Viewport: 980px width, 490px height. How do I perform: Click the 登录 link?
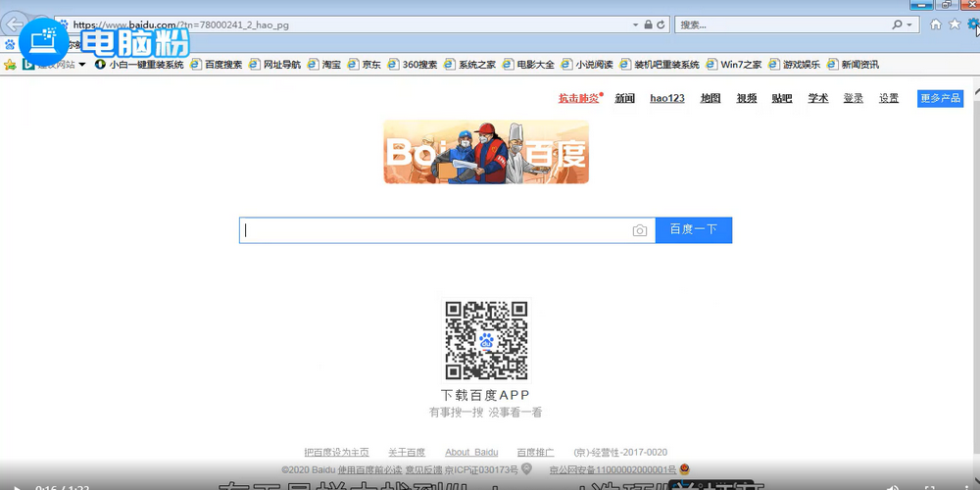pos(854,98)
